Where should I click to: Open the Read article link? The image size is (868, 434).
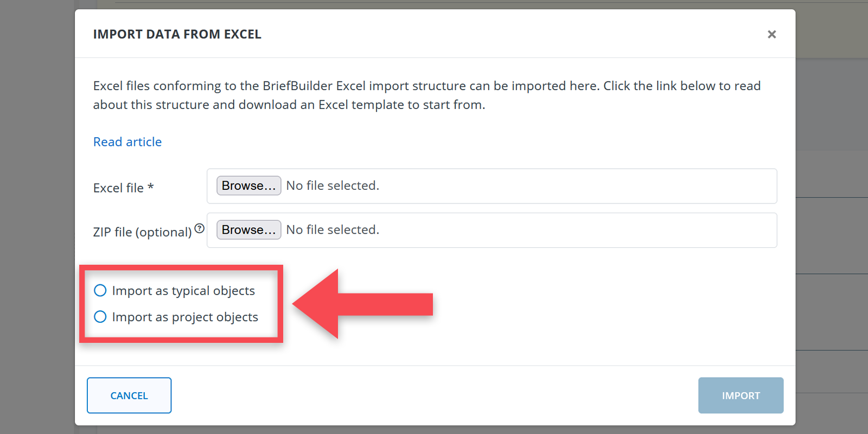tap(127, 142)
